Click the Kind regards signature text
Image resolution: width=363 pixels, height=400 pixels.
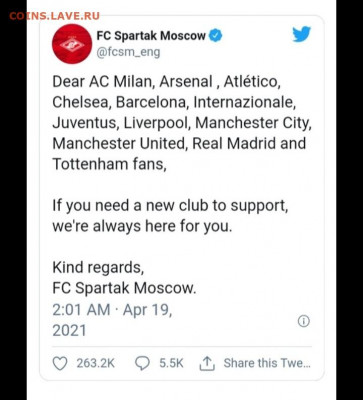pyautogui.click(x=98, y=268)
